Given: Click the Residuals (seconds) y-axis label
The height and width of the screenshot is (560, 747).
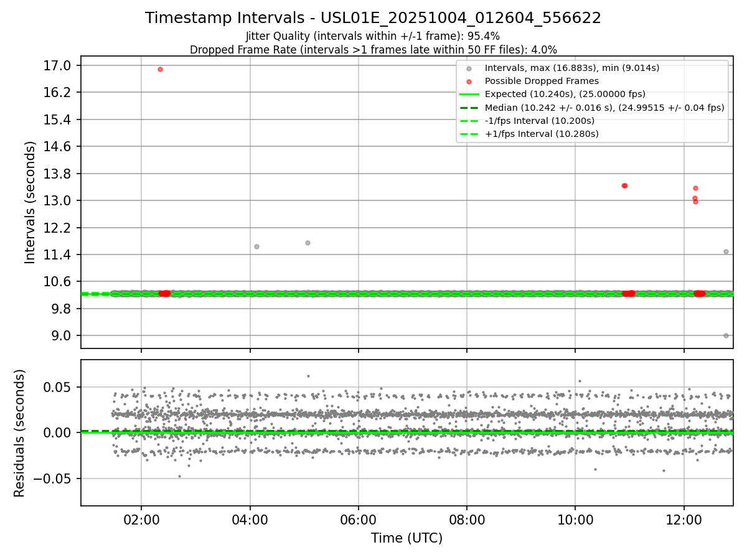Looking at the screenshot, I should click(x=20, y=433).
